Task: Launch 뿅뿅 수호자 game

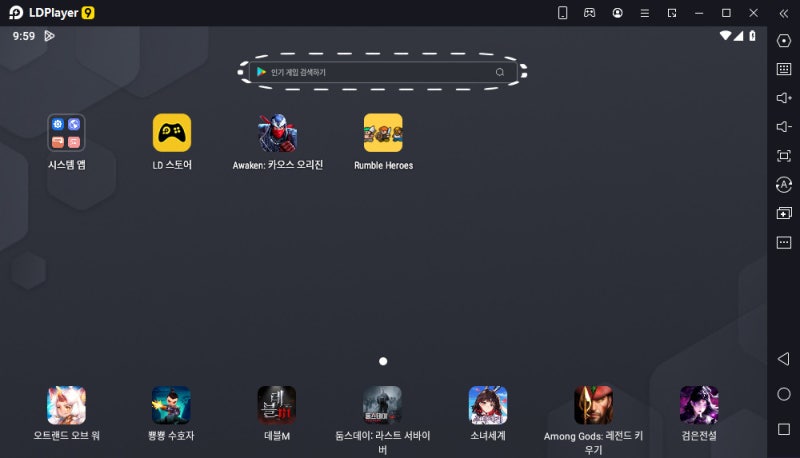Action: 171,405
